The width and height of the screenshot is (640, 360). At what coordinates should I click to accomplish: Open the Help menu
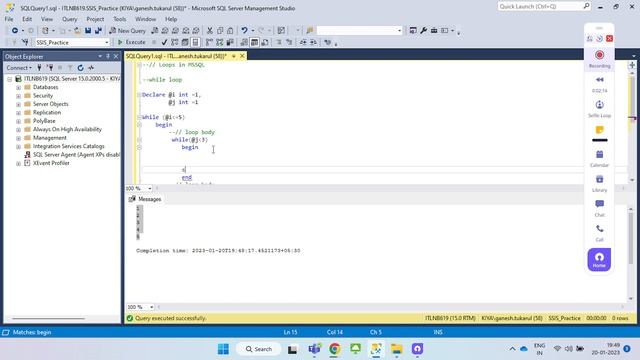click(x=171, y=19)
